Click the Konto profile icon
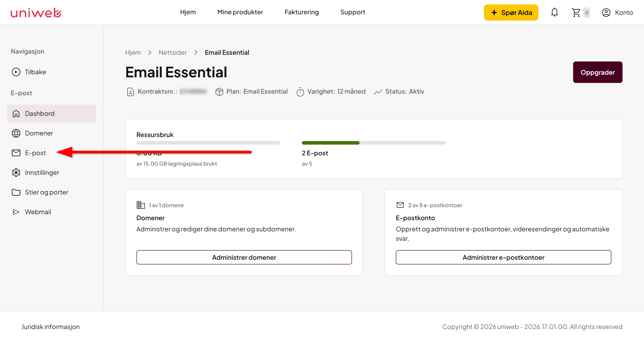The width and height of the screenshot is (644, 342). coord(606,13)
